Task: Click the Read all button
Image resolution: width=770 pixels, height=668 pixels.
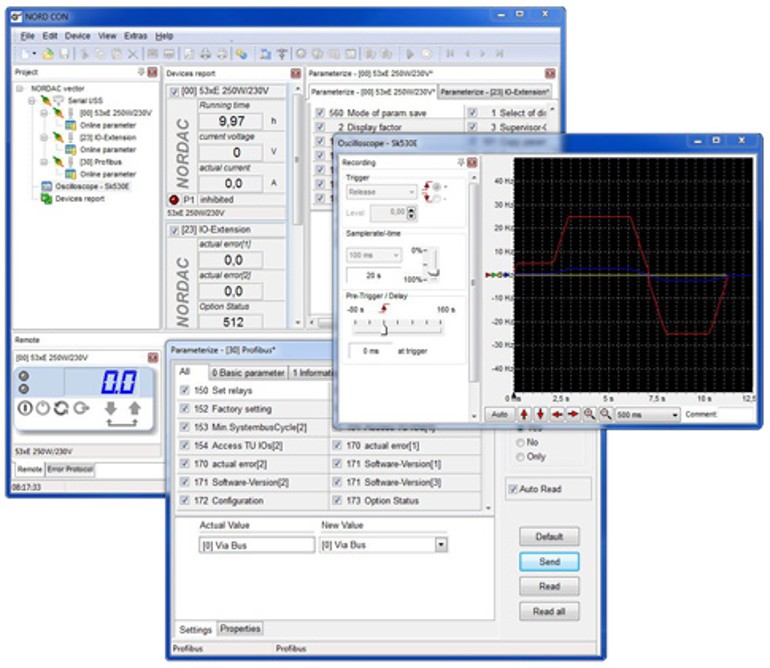Action: (x=549, y=612)
